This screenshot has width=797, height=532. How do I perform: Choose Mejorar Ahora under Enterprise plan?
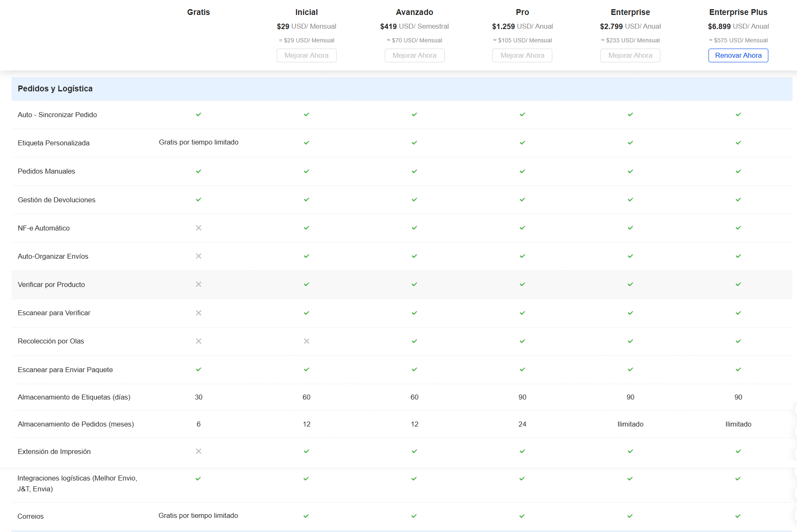pyautogui.click(x=630, y=55)
